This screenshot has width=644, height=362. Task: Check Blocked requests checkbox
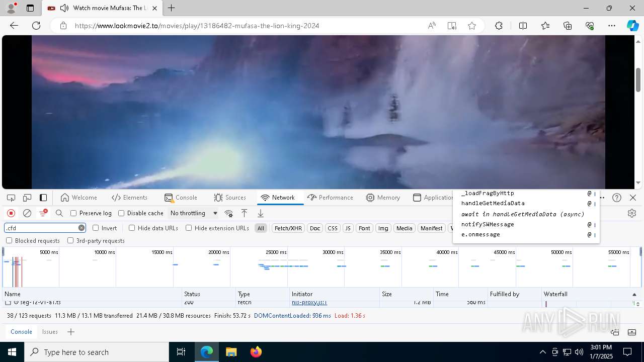click(x=9, y=241)
